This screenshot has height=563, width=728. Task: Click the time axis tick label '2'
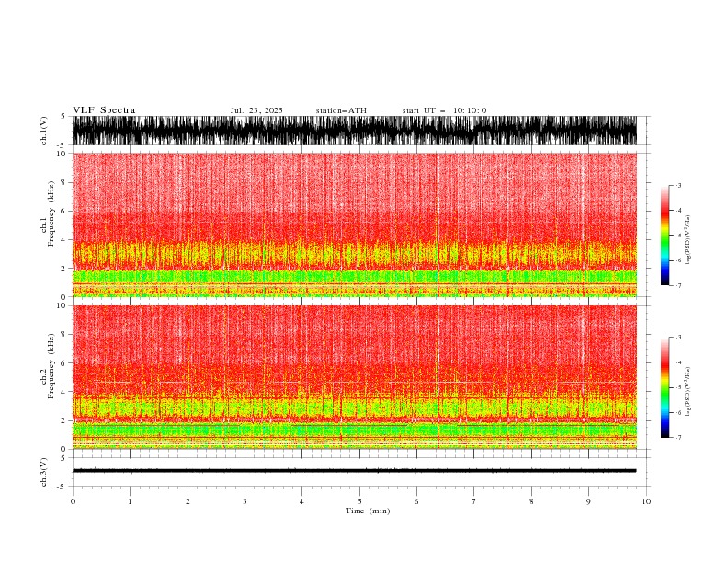point(188,501)
